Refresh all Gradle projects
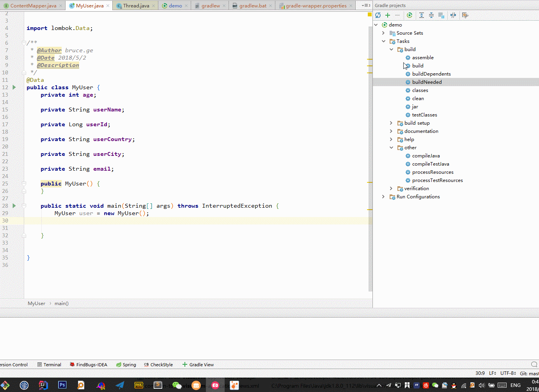The image size is (539, 392). (378, 15)
